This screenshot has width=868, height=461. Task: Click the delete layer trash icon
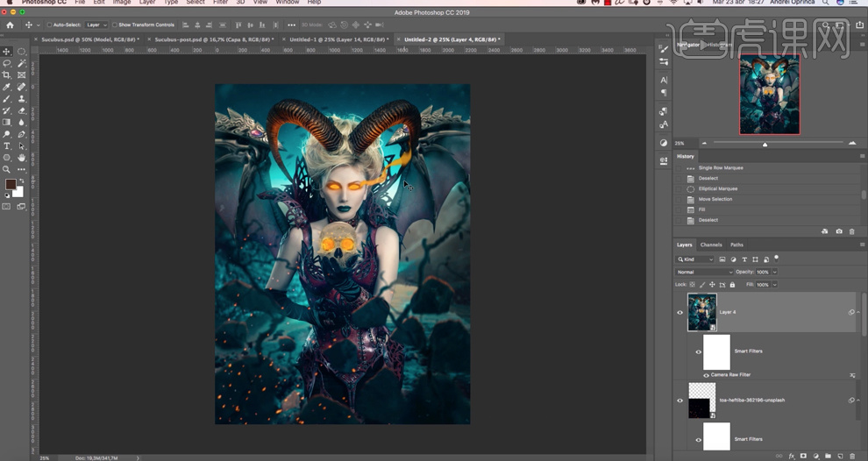pos(852,456)
